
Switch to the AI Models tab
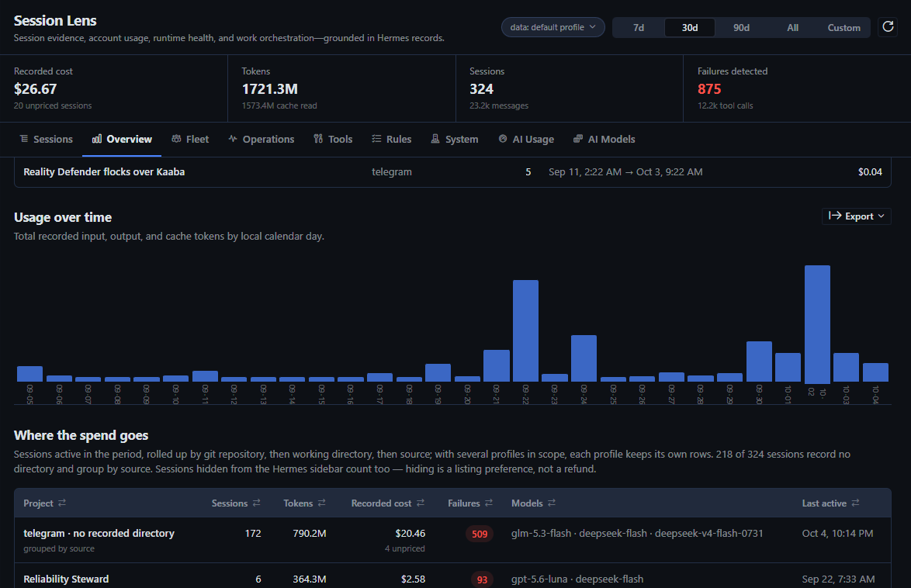point(604,140)
